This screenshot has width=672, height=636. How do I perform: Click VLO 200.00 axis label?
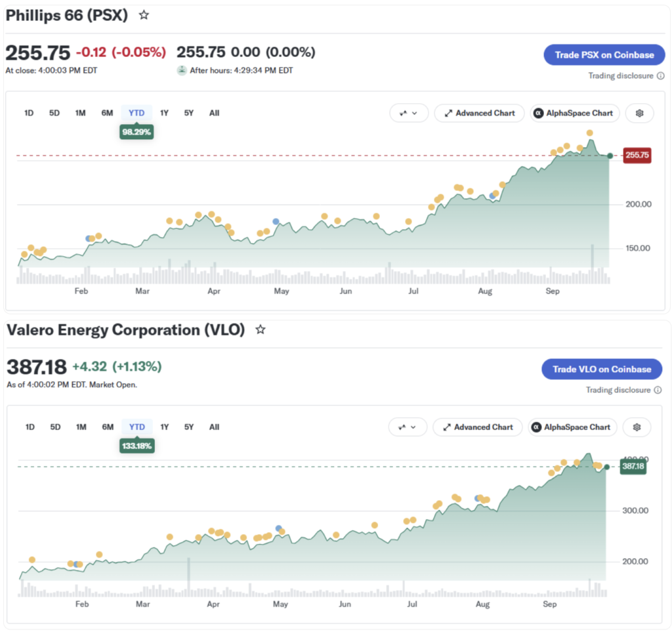pyautogui.click(x=635, y=561)
